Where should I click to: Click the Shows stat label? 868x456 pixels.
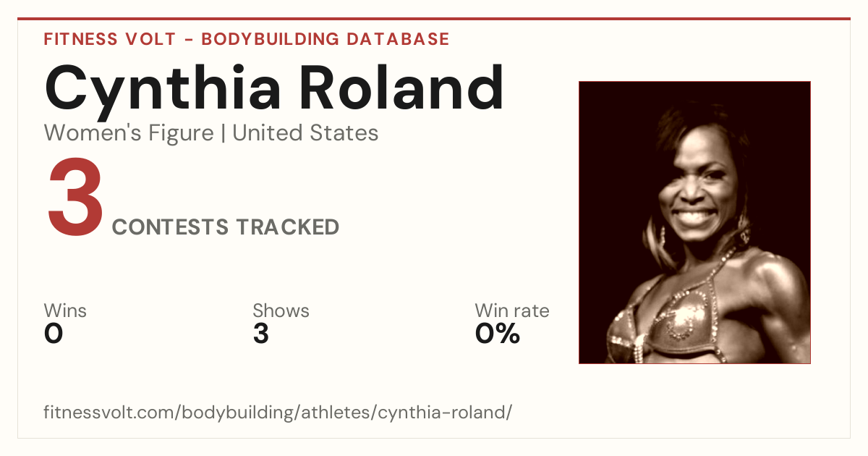point(281,311)
